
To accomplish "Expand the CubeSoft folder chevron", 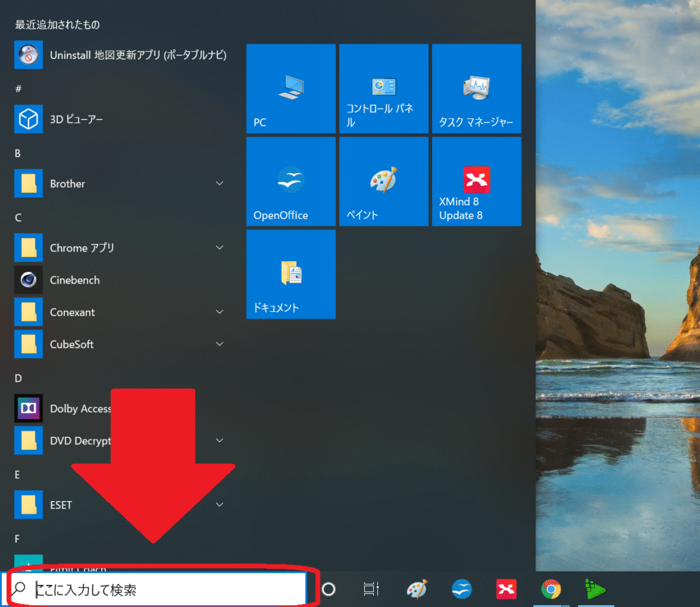I will 219,344.
